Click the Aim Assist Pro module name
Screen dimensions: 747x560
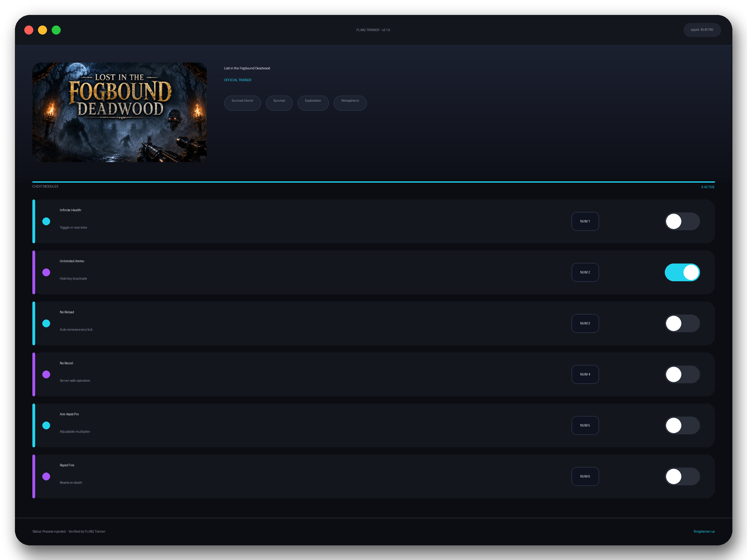tap(69, 414)
